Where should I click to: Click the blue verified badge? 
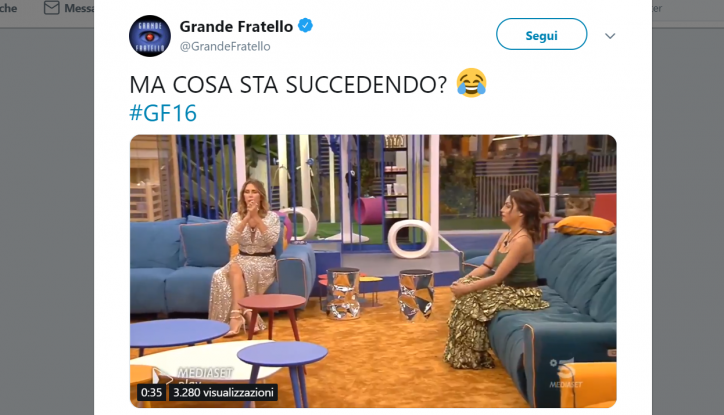(x=305, y=25)
